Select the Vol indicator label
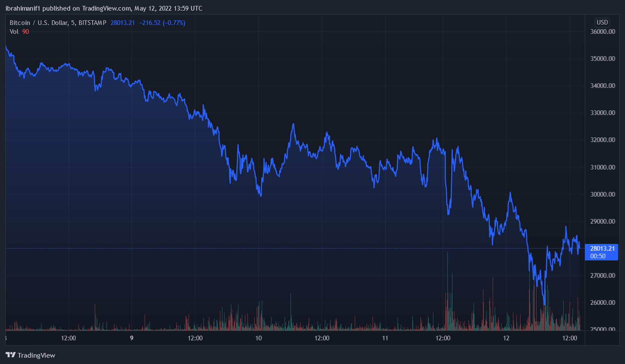 click(14, 32)
